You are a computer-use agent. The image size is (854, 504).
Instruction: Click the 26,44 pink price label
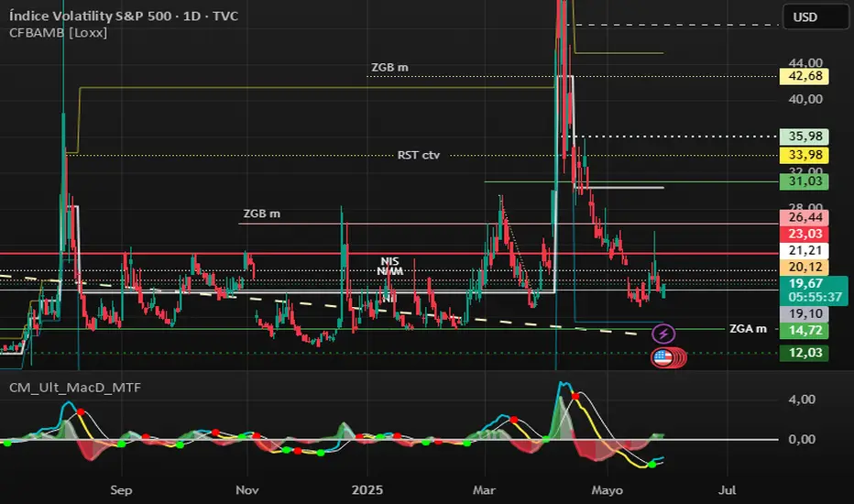coord(805,217)
